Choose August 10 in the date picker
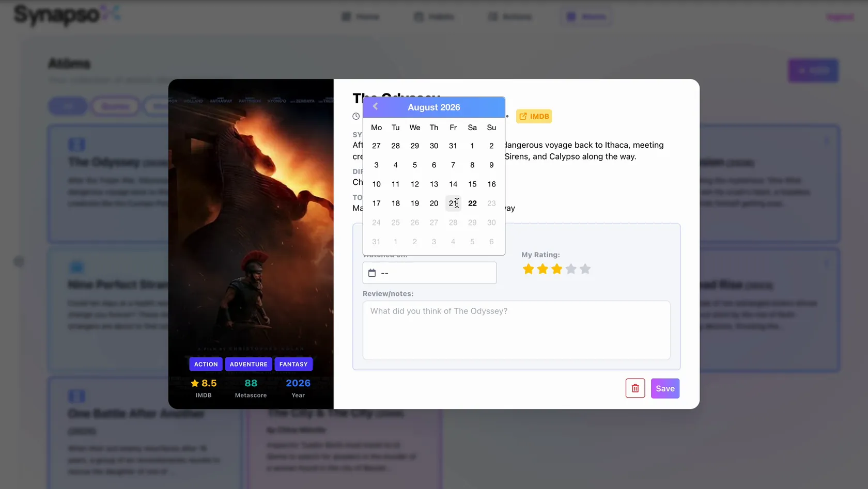 coord(377,184)
